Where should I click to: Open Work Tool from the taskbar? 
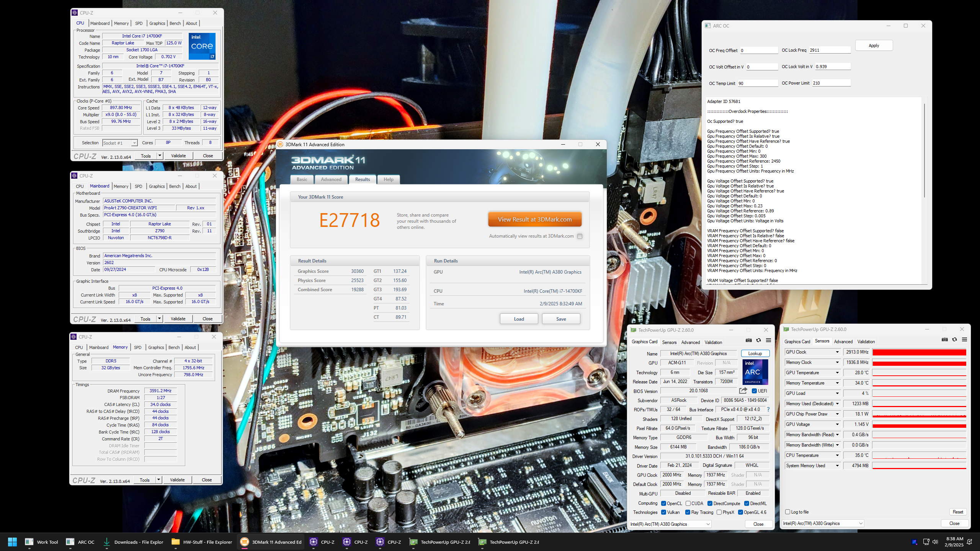41,542
